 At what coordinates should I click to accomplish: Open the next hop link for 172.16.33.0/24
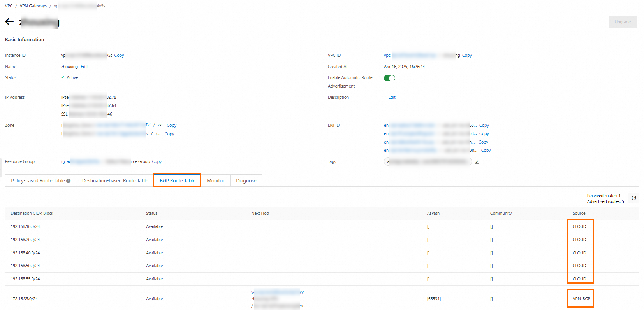click(x=277, y=292)
